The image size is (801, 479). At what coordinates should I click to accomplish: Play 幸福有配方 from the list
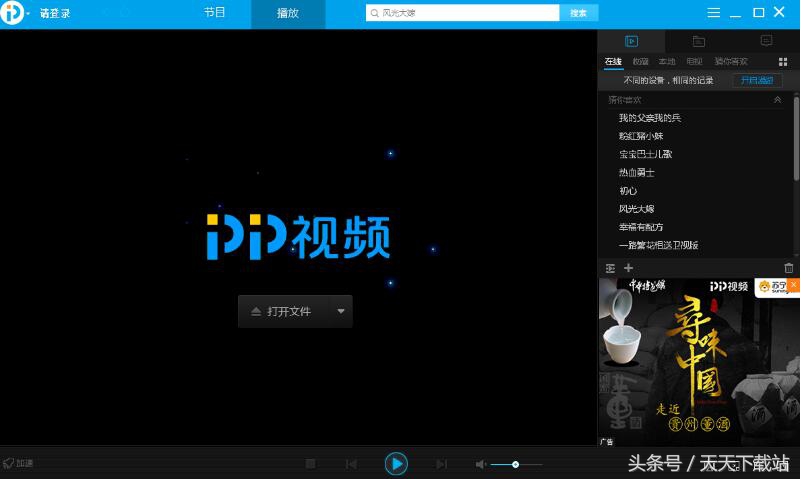[x=641, y=227]
